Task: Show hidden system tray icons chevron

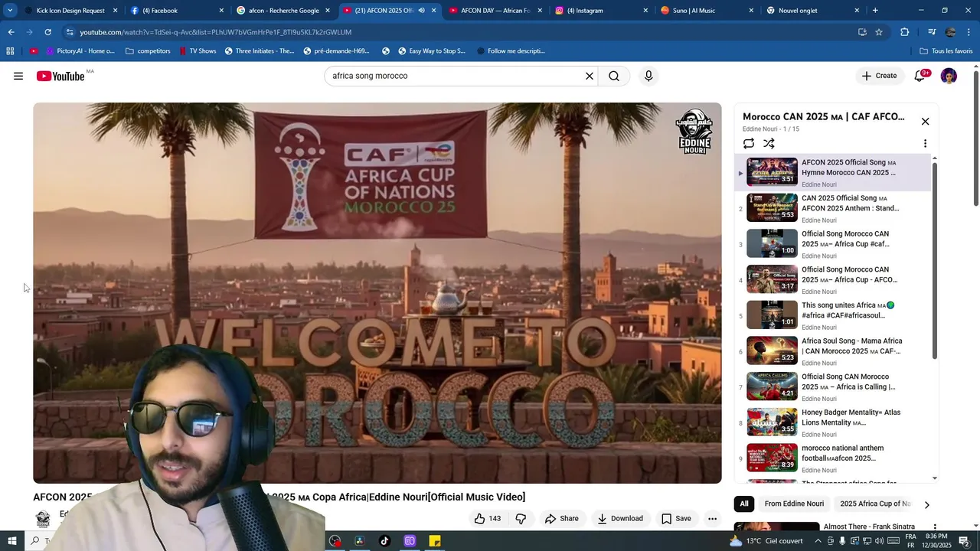Action: click(x=818, y=541)
